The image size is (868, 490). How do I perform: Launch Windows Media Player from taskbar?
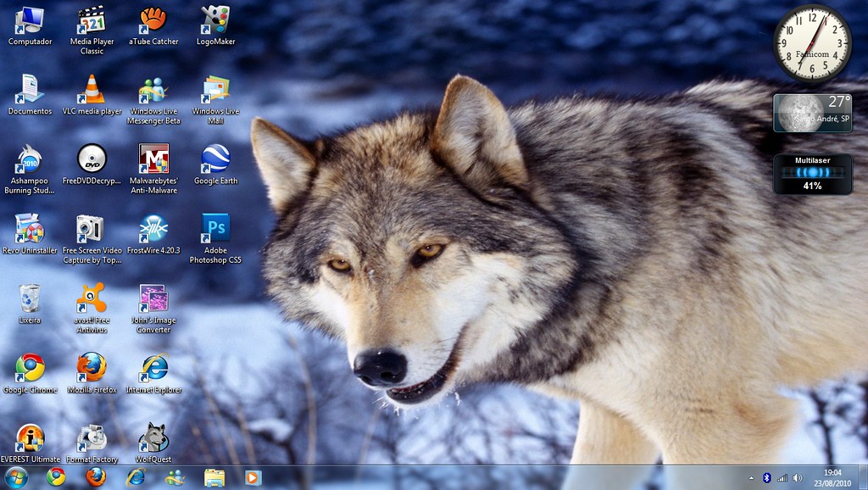point(253,477)
